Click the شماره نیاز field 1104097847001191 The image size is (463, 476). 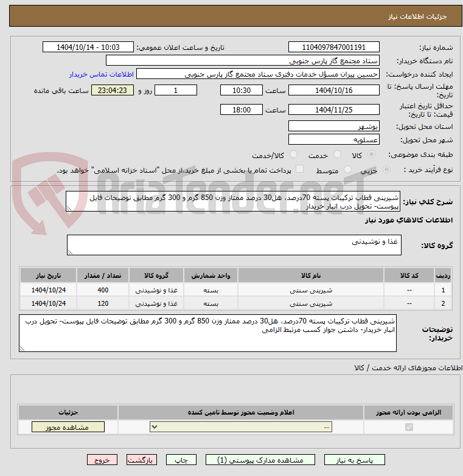(333, 47)
